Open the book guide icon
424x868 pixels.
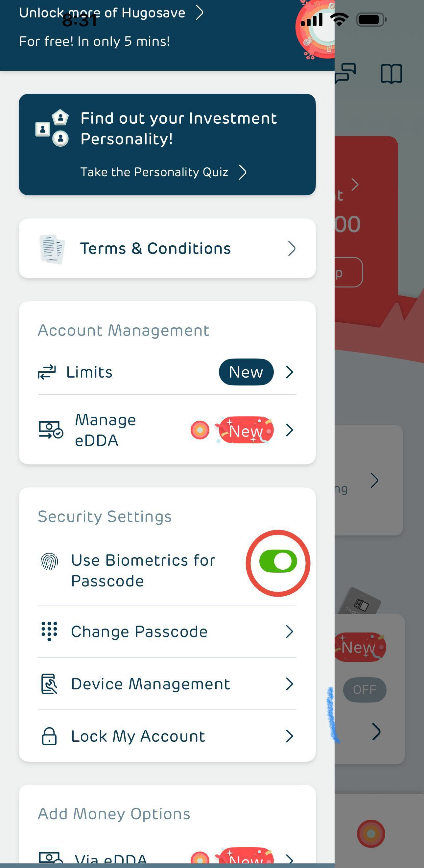(391, 73)
